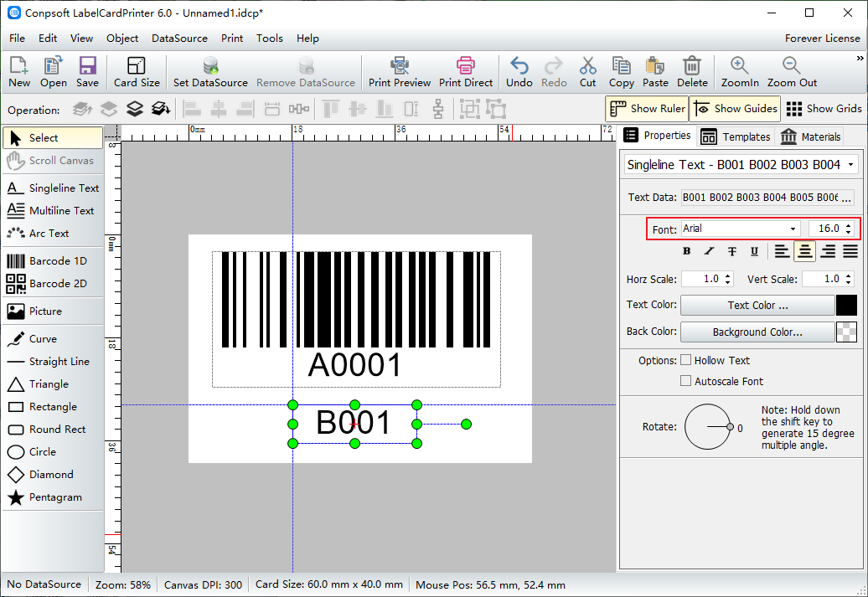Screen dimensions: 868x597
Task: Click Set DataSource in the toolbar
Action: 210,72
